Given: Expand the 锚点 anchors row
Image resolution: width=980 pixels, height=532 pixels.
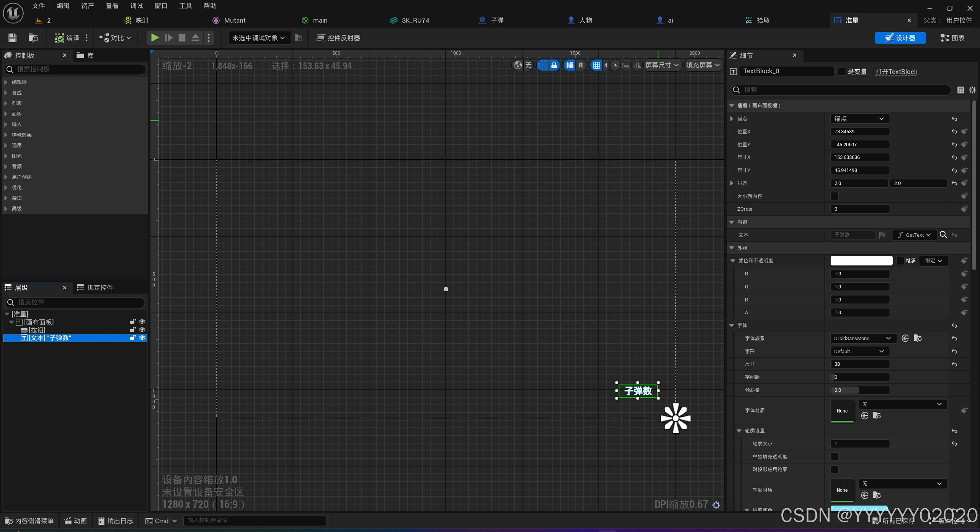Looking at the screenshot, I should pos(732,119).
